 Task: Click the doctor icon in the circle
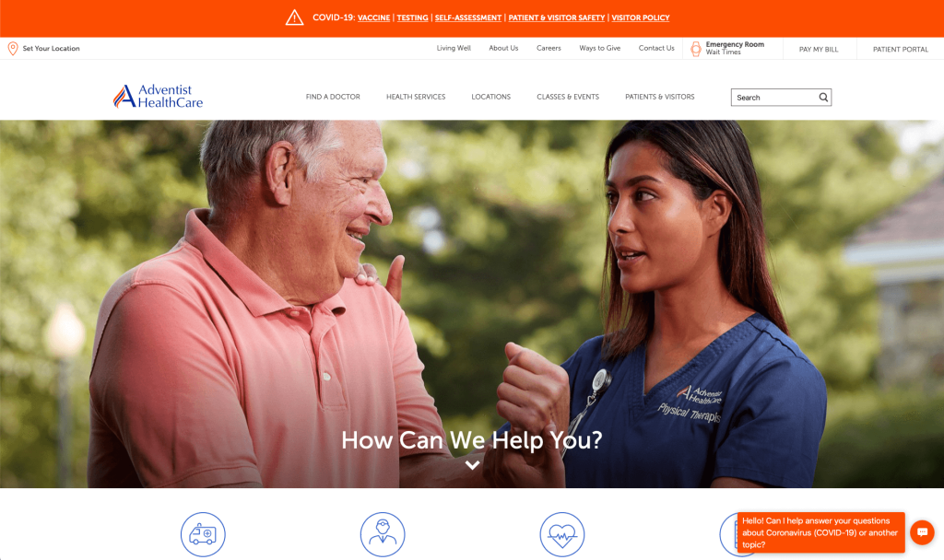point(383,534)
